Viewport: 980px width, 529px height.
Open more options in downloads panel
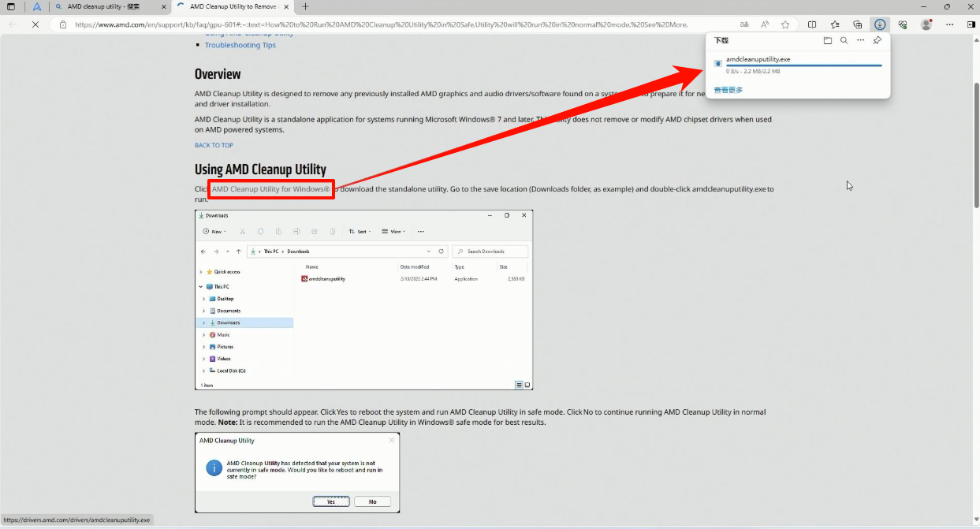point(861,40)
